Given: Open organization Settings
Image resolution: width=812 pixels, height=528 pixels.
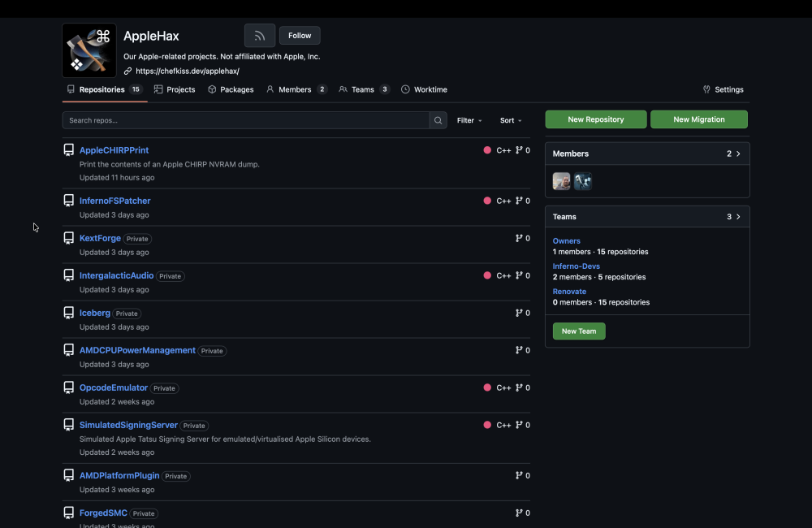Looking at the screenshot, I should coord(723,89).
